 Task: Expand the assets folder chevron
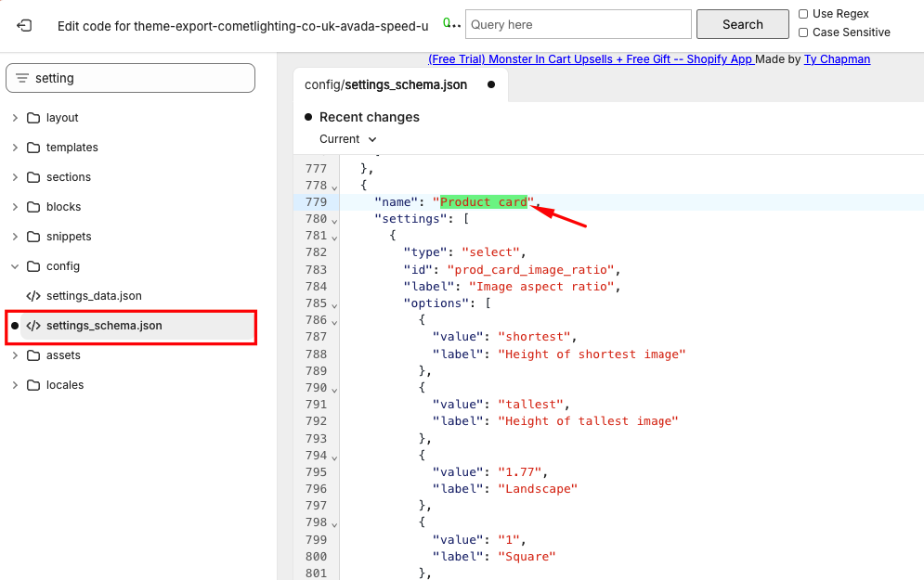coord(15,355)
